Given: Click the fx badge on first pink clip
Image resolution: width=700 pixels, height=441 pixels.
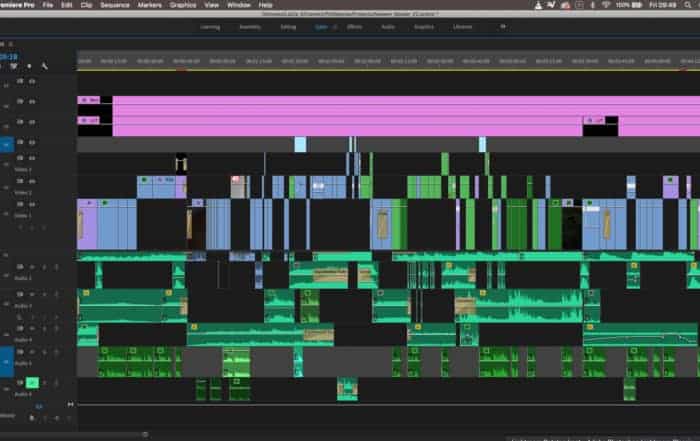Looking at the screenshot, I should tap(82, 100).
